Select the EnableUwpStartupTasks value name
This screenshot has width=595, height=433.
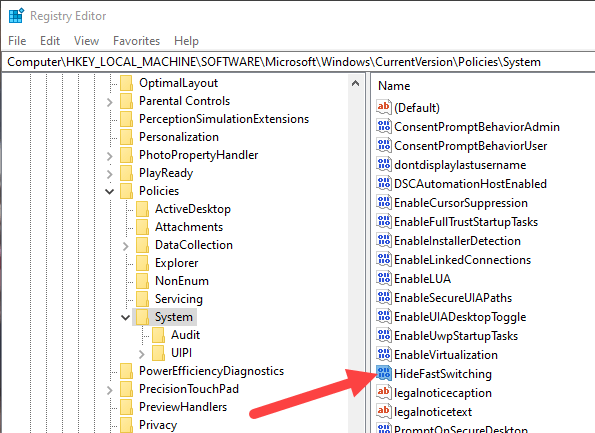point(456,336)
